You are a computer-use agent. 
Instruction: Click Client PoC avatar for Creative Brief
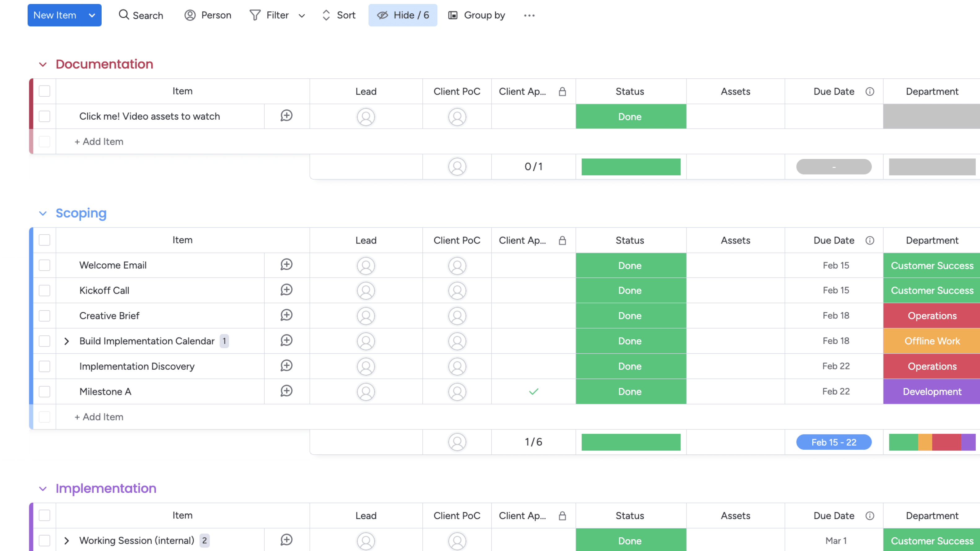[457, 316]
